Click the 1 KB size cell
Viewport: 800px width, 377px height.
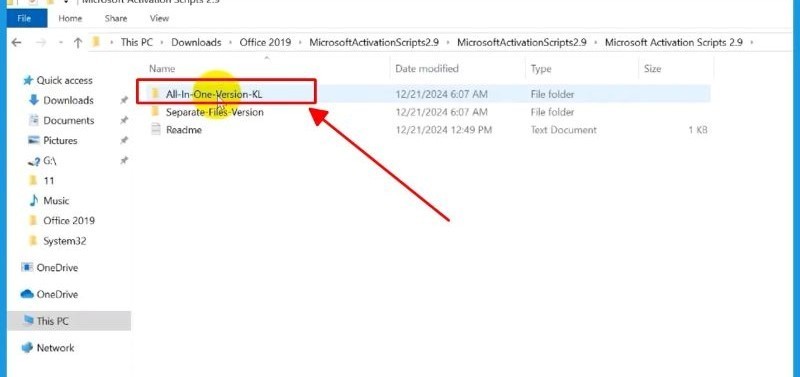point(697,130)
